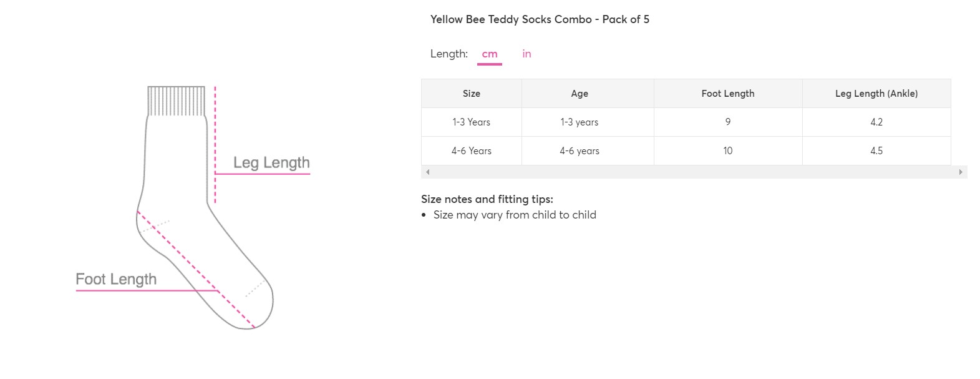Switch length unit to cm
This screenshot has width=980, height=379.
pyautogui.click(x=490, y=54)
